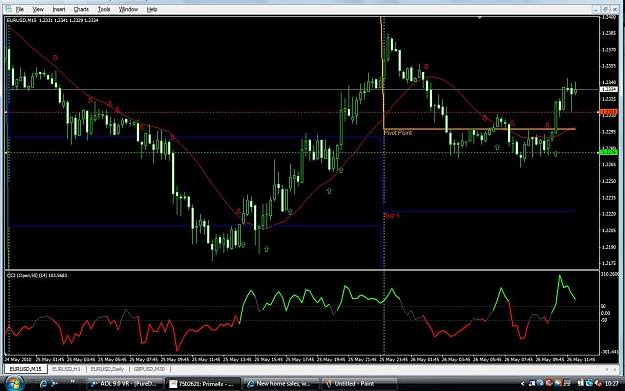
Task: Switch to the EURUSD,H1 chart tab
Action: pos(66,369)
